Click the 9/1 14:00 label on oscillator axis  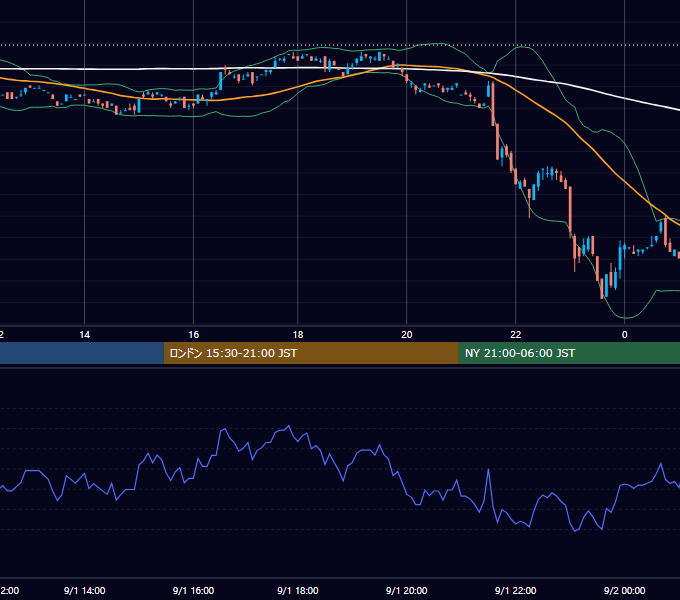tap(85, 591)
